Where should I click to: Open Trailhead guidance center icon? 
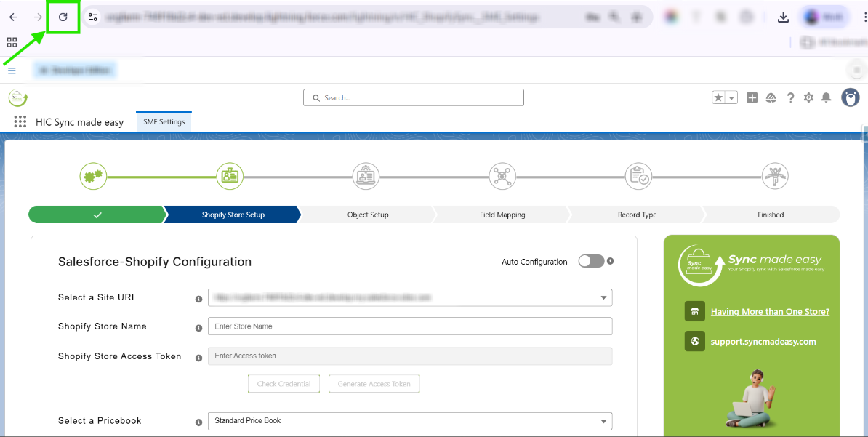(771, 97)
